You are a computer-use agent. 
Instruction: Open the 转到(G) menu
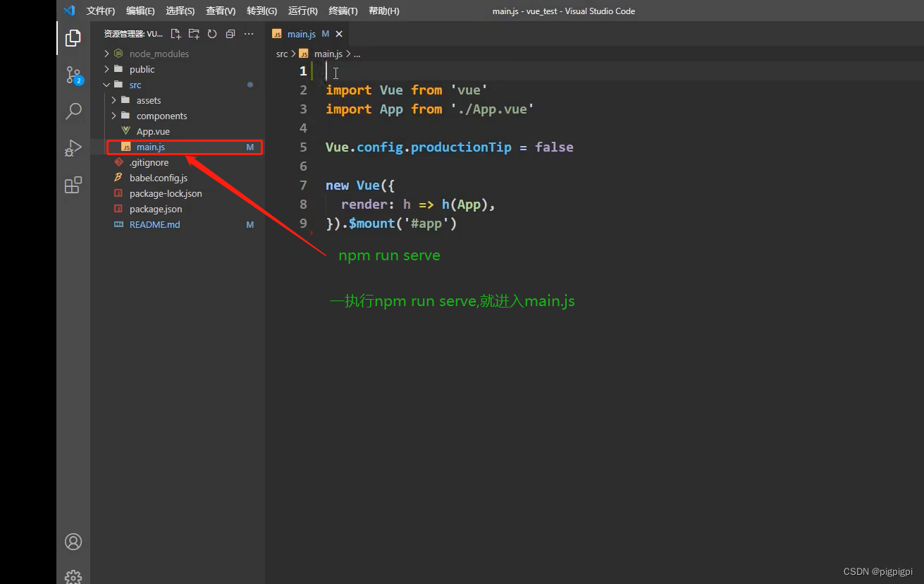click(261, 11)
